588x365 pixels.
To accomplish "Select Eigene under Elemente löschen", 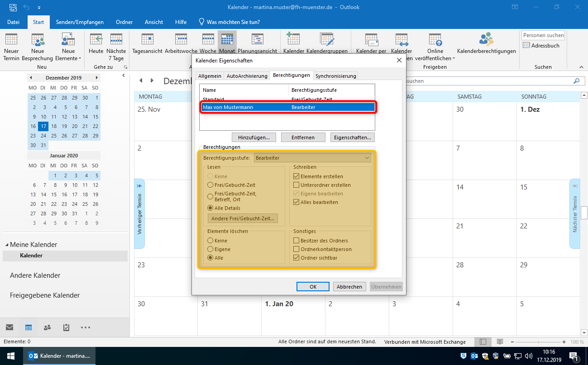I will (x=210, y=249).
